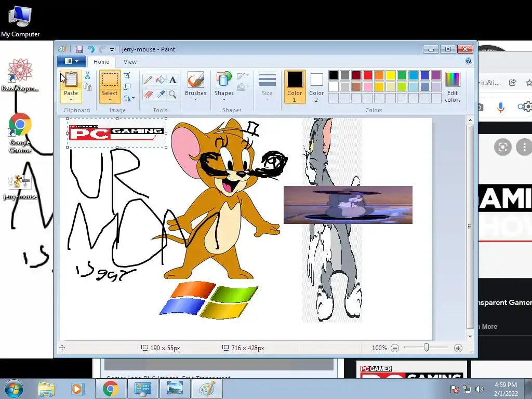The width and height of the screenshot is (532, 399).
Task: Click the Save icon in quick access toolbar
Action: (x=79, y=49)
